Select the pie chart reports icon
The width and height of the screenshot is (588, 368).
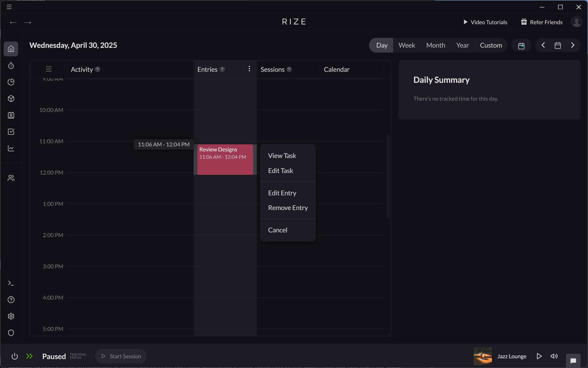click(x=11, y=82)
